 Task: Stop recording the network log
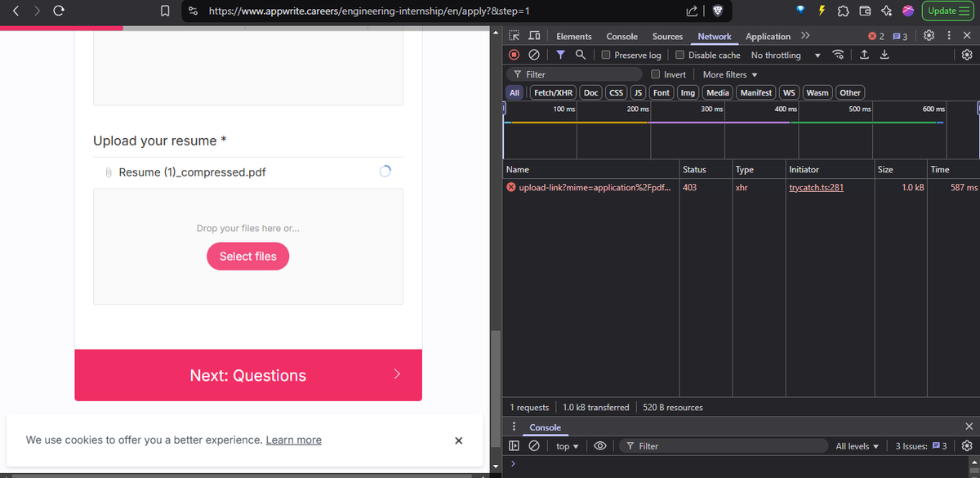click(514, 55)
